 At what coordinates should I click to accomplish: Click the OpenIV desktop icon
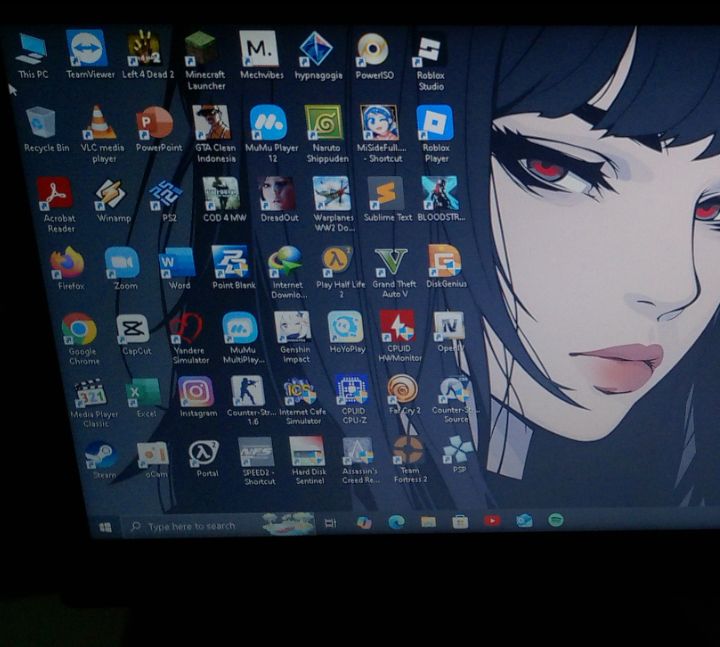point(450,332)
